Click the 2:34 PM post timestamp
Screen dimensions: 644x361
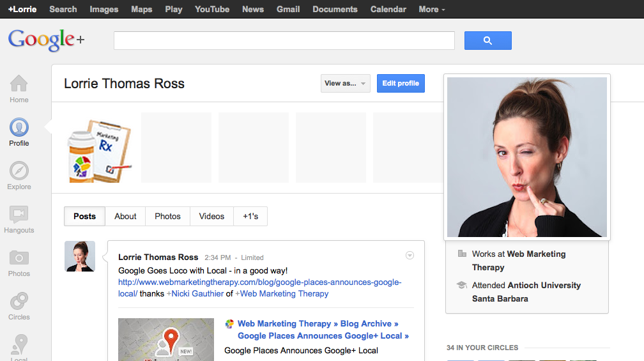218,257
